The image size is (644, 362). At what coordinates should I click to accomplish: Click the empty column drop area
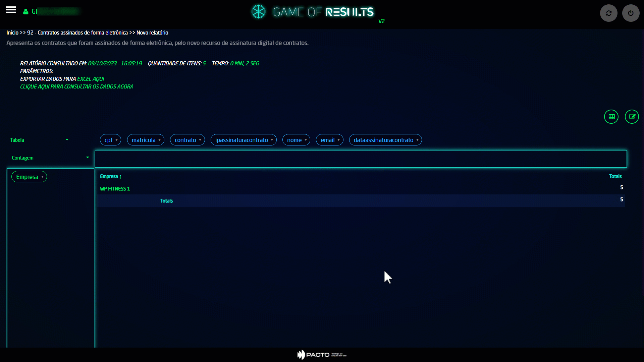click(361, 159)
